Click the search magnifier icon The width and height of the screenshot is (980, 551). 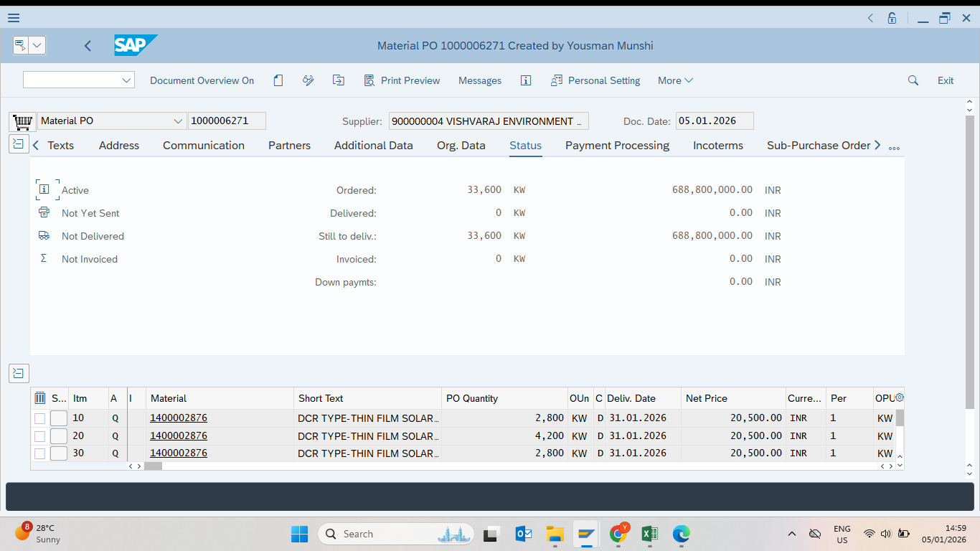coord(913,80)
